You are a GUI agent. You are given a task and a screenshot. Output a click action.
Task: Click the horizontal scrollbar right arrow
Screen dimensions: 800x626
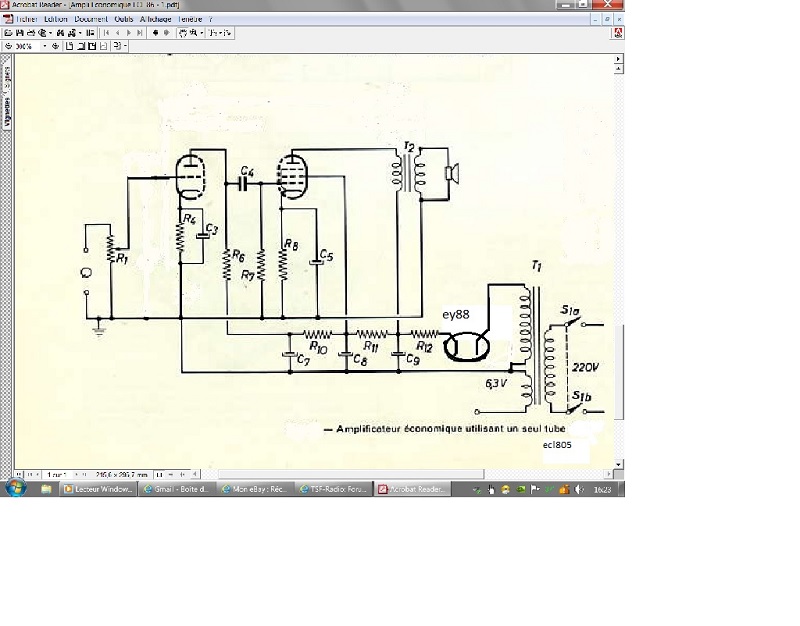608,474
